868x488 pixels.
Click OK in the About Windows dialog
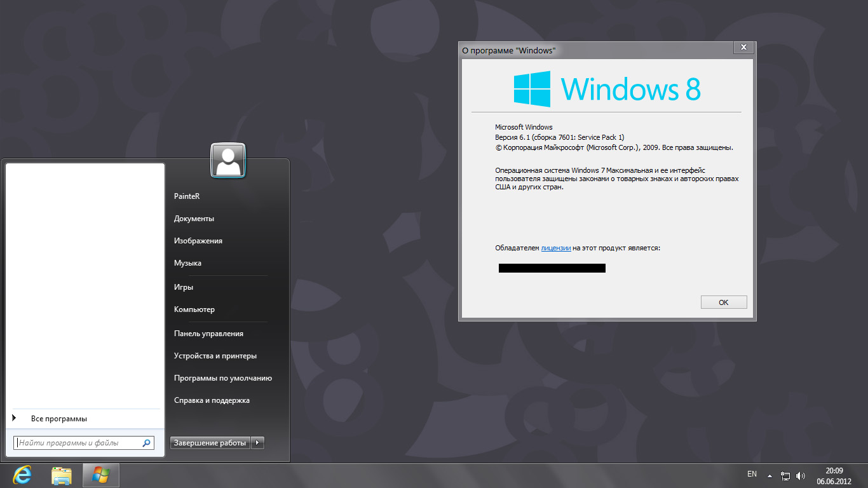[x=724, y=302]
